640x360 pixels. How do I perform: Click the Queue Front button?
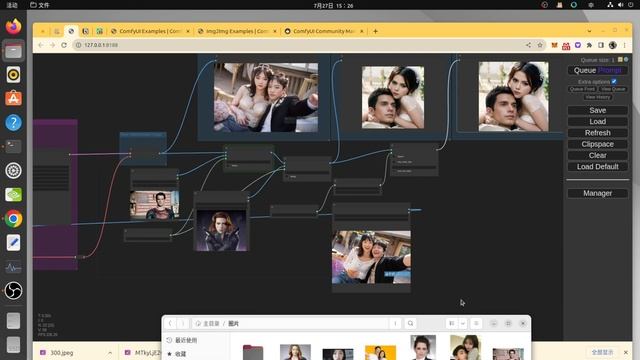[x=582, y=89]
